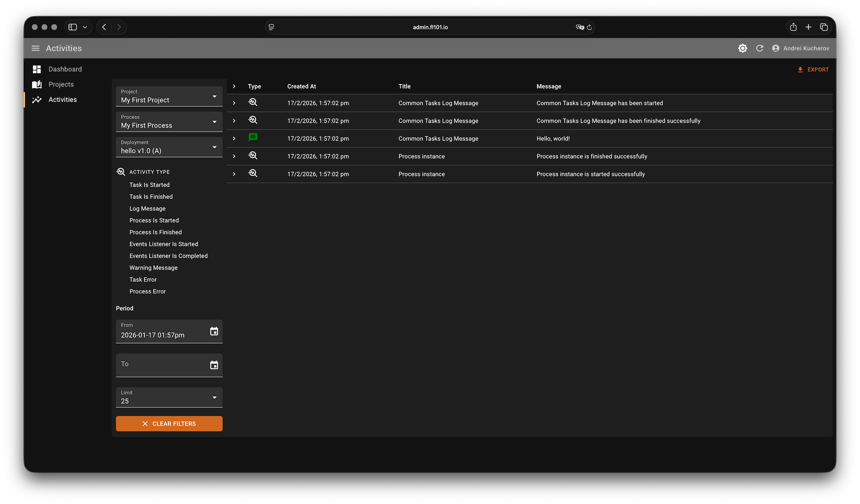Toggle the Log Message activity type filter
Viewport: 860px width, 504px height.
point(147,208)
